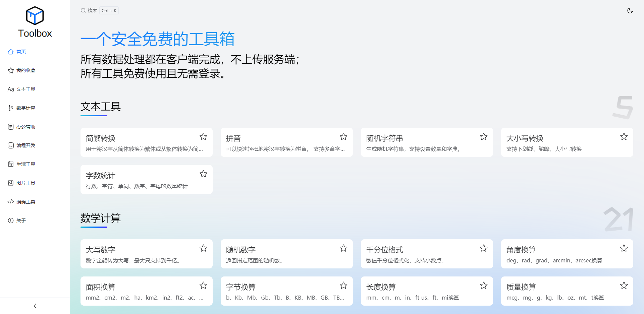This screenshot has width=644, height=314.
Task: Favorite the 拼音 tool star
Action: tap(343, 137)
